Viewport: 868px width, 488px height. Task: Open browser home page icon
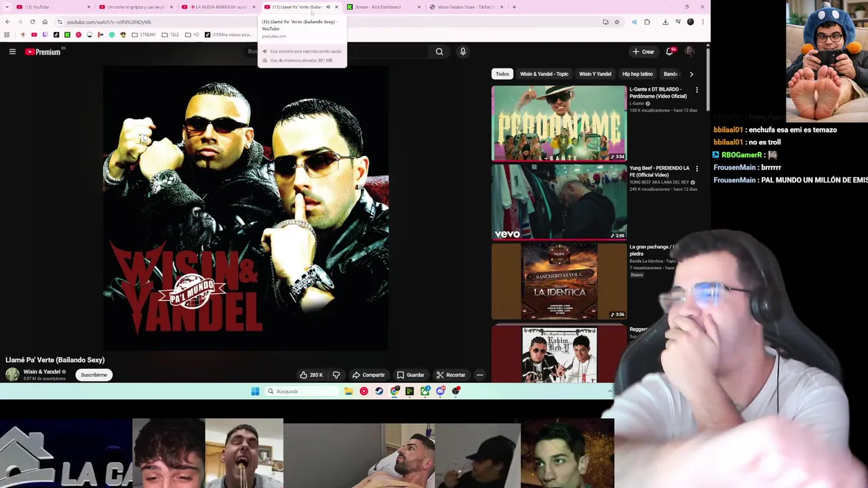pos(45,22)
